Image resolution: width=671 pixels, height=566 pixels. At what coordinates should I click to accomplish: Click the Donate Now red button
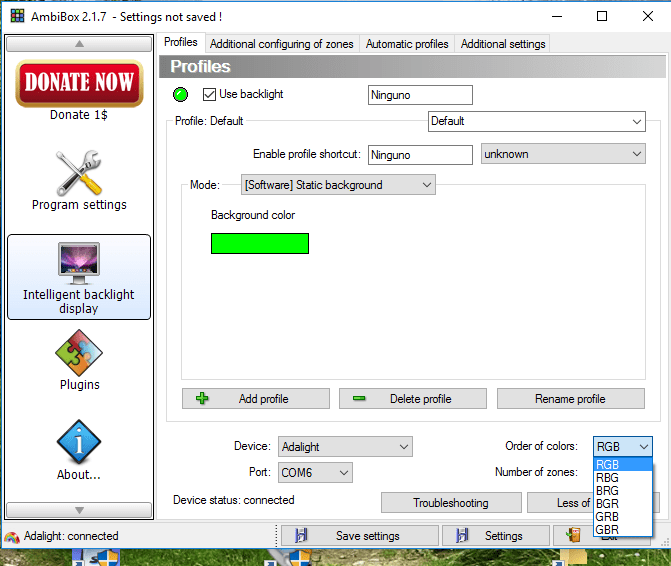(79, 83)
